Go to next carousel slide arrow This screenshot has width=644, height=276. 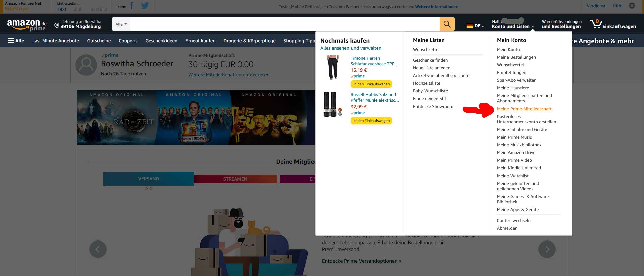click(547, 249)
